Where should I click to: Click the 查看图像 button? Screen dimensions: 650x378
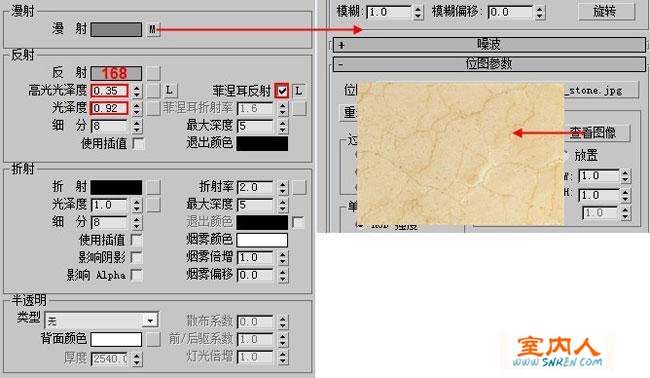[x=597, y=133]
